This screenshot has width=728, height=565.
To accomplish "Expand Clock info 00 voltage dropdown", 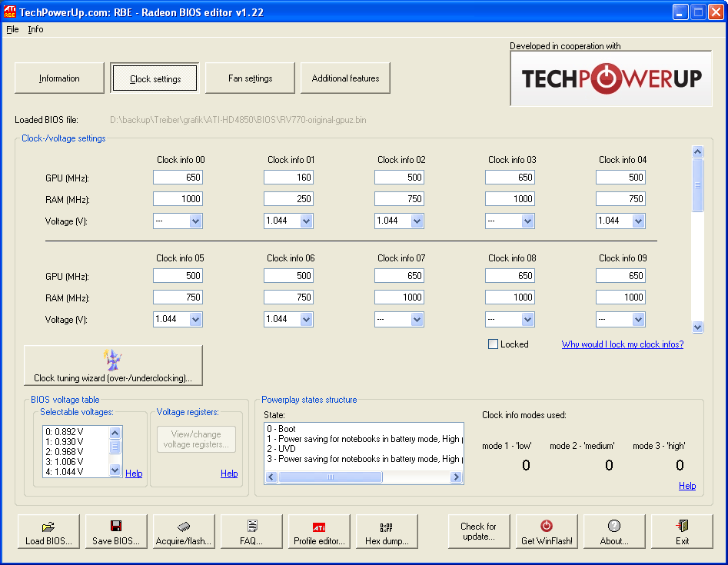I will tap(195, 221).
